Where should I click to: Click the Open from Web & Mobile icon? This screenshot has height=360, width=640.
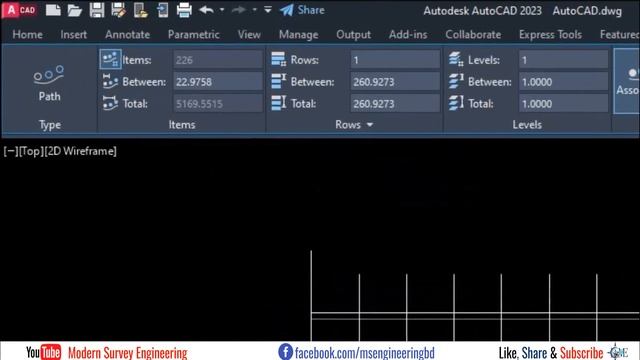[140, 10]
